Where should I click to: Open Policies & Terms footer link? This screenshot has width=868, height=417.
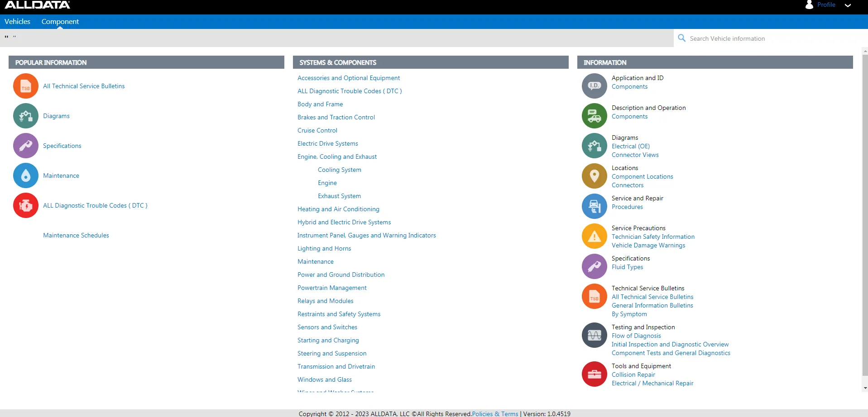[x=495, y=413]
